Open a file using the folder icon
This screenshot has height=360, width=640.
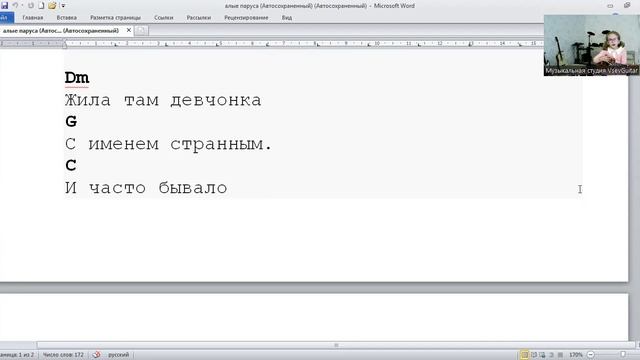52,6
